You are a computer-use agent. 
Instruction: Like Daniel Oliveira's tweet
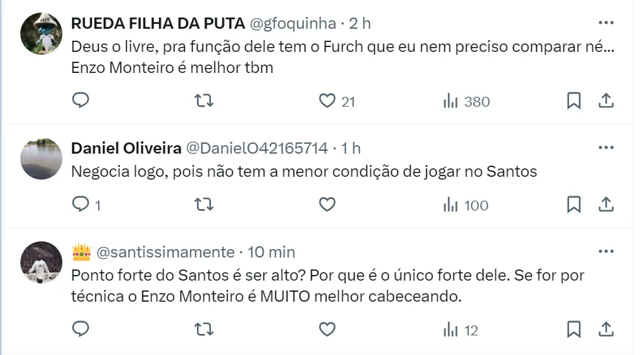(x=327, y=205)
